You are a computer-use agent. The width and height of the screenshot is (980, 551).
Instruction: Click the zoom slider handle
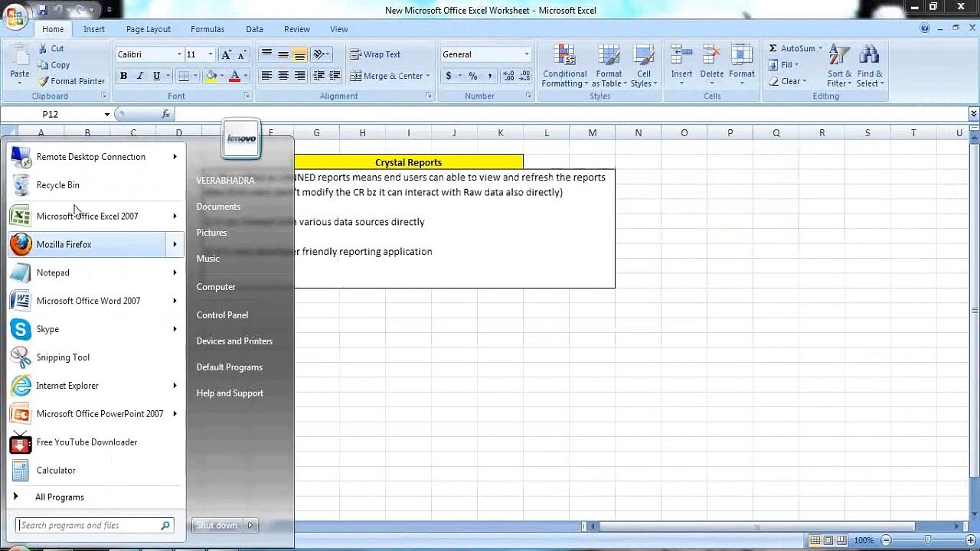tap(929, 540)
